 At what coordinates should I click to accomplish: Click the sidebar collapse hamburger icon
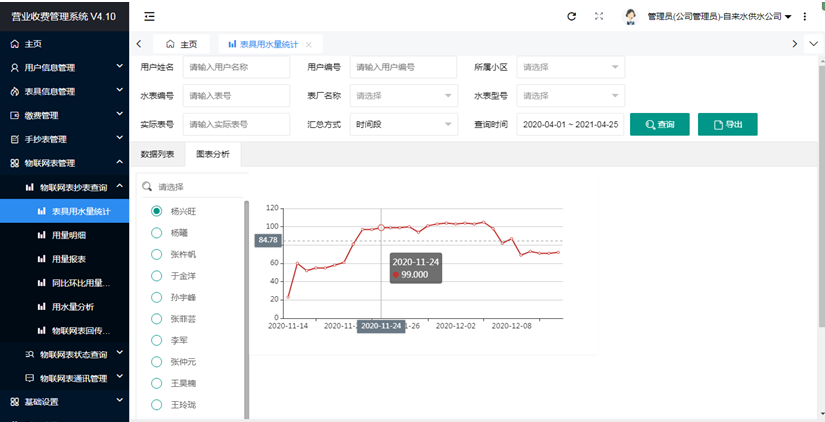tap(149, 17)
